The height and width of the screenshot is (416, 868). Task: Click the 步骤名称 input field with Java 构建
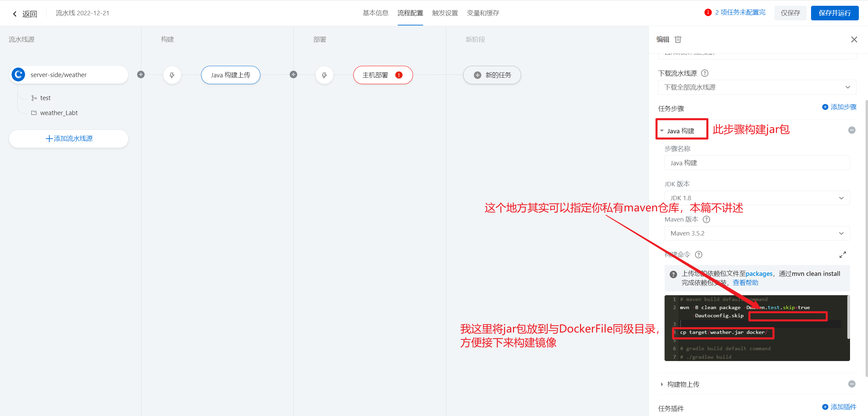pyautogui.click(x=757, y=163)
